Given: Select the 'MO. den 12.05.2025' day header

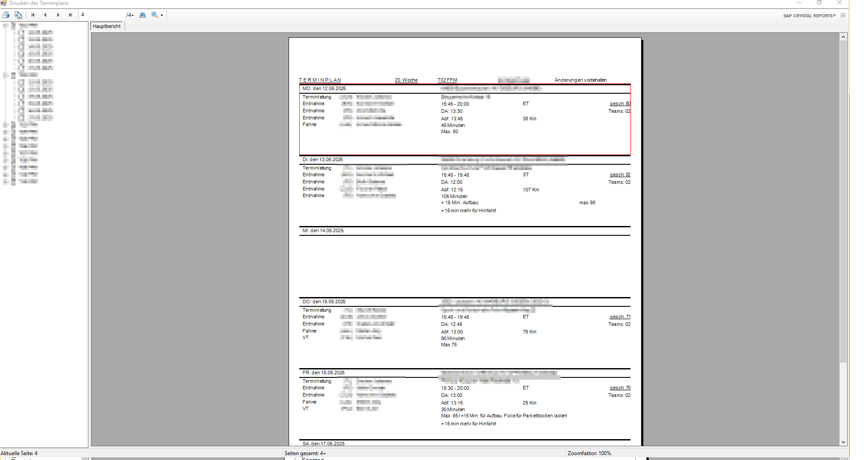Looking at the screenshot, I should [324, 89].
